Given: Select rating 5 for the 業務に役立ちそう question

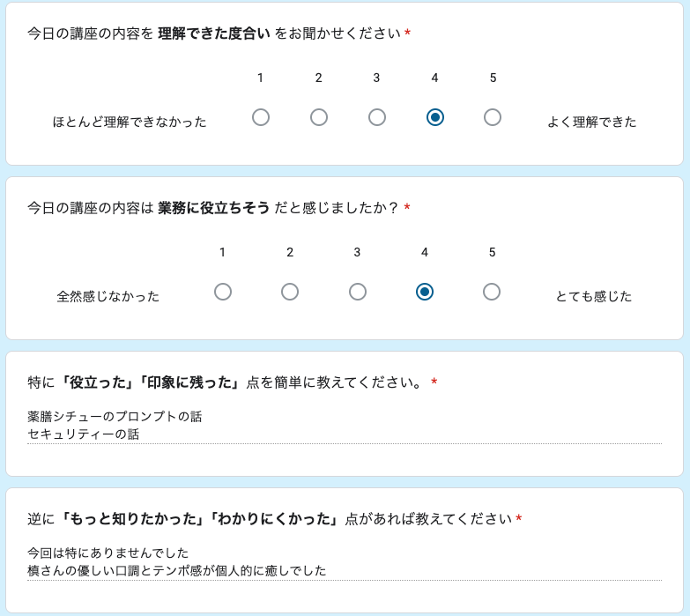Looking at the screenshot, I should pyautogui.click(x=492, y=292).
